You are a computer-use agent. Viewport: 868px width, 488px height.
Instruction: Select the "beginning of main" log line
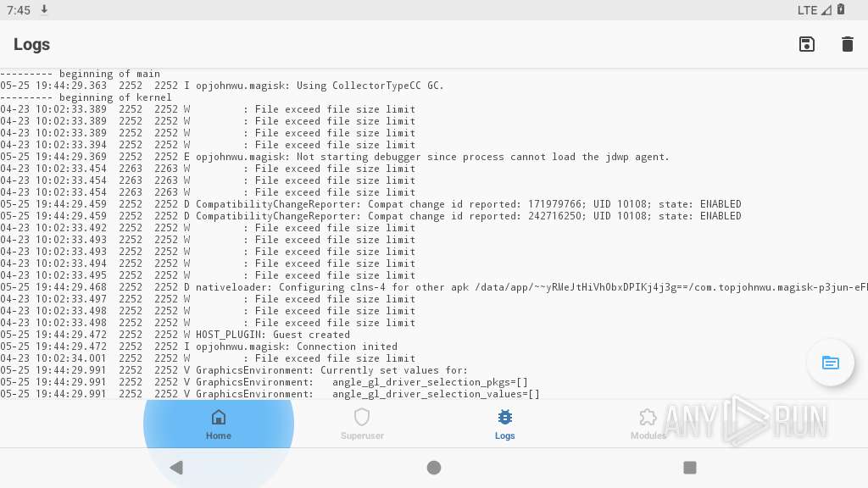[81, 74]
